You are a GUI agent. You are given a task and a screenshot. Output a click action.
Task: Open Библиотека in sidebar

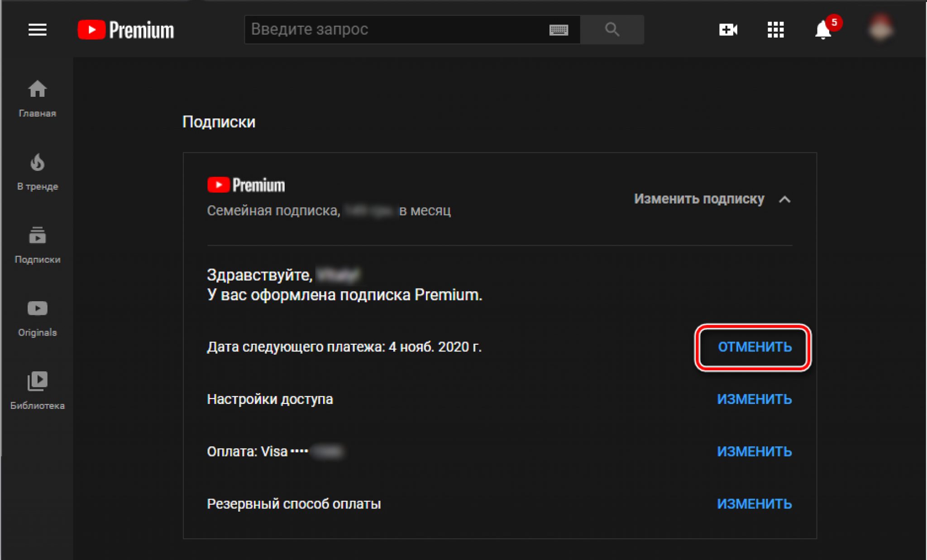(37, 391)
